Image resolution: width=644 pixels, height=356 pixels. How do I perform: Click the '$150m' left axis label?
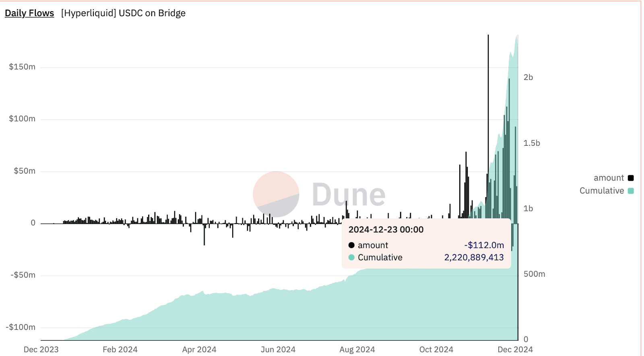point(22,67)
